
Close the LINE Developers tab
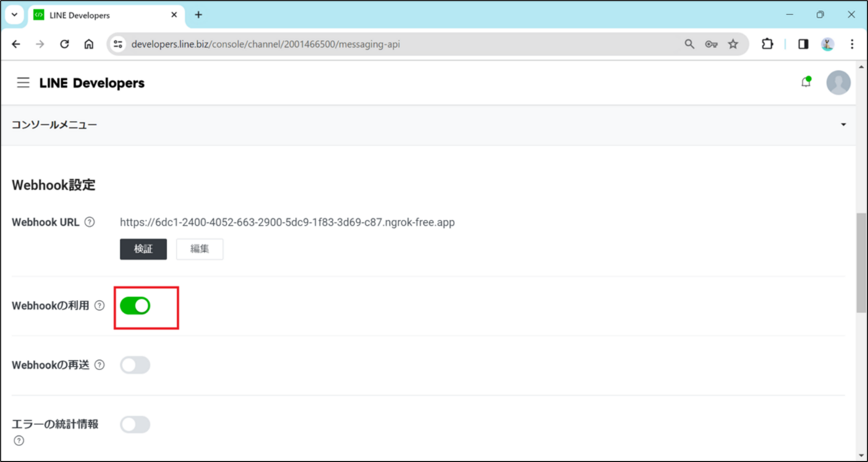click(x=172, y=14)
